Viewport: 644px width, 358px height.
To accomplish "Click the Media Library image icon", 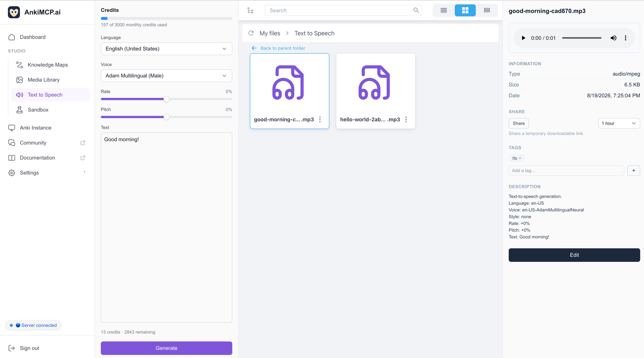I will pos(19,80).
